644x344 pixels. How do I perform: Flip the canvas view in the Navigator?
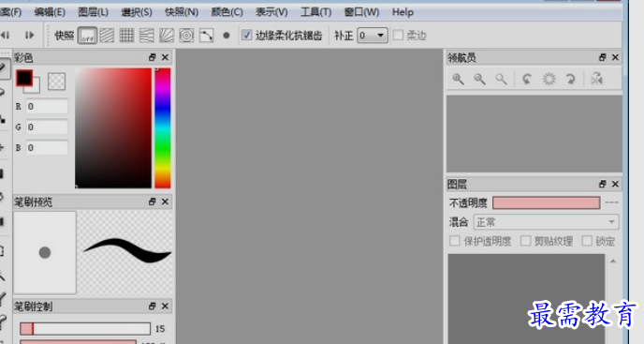(596, 78)
